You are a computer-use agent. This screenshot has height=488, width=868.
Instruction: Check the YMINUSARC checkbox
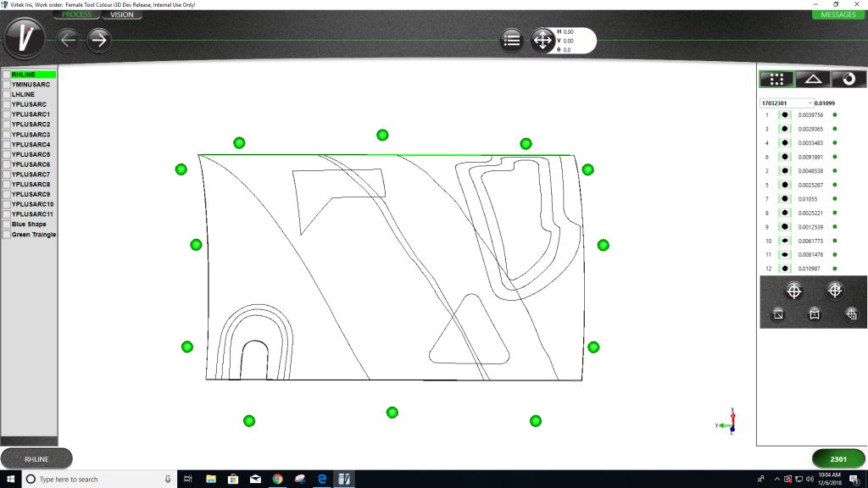[x=7, y=85]
